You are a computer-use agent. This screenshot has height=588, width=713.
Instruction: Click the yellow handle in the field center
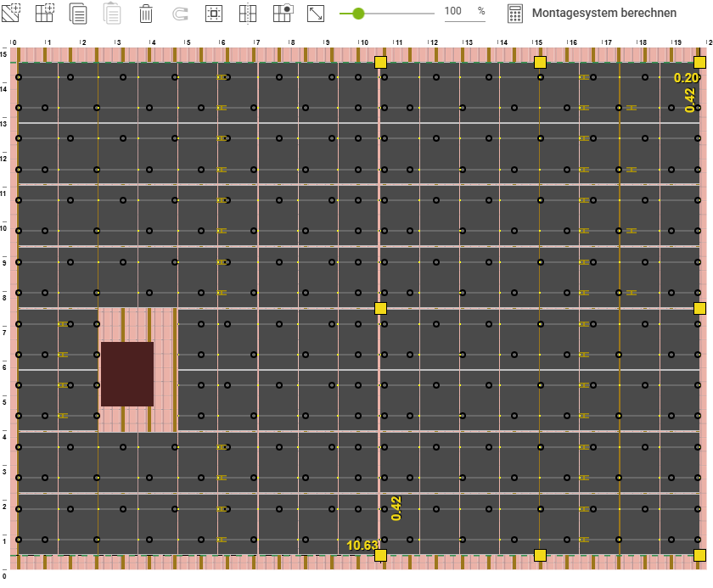pos(380,308)
